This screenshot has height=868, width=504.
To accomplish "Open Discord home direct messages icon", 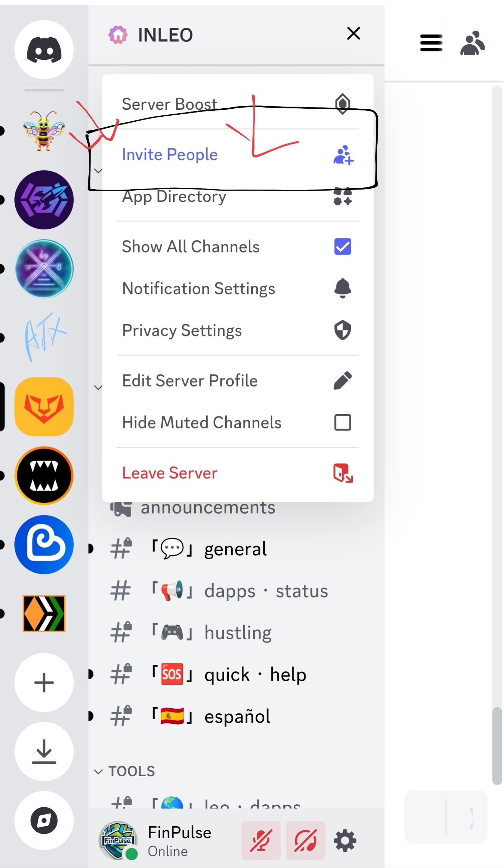I will [x=44, y=50].
